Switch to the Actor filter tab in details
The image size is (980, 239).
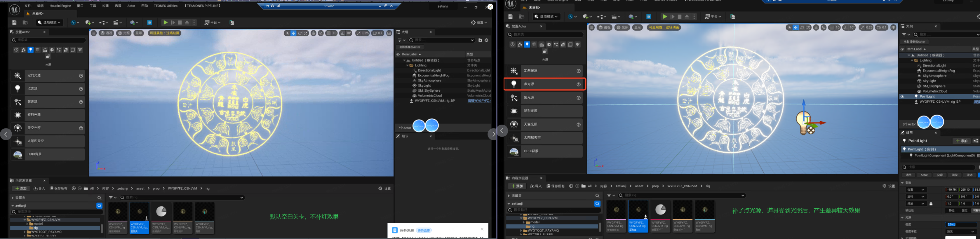[x=924, y=175]
